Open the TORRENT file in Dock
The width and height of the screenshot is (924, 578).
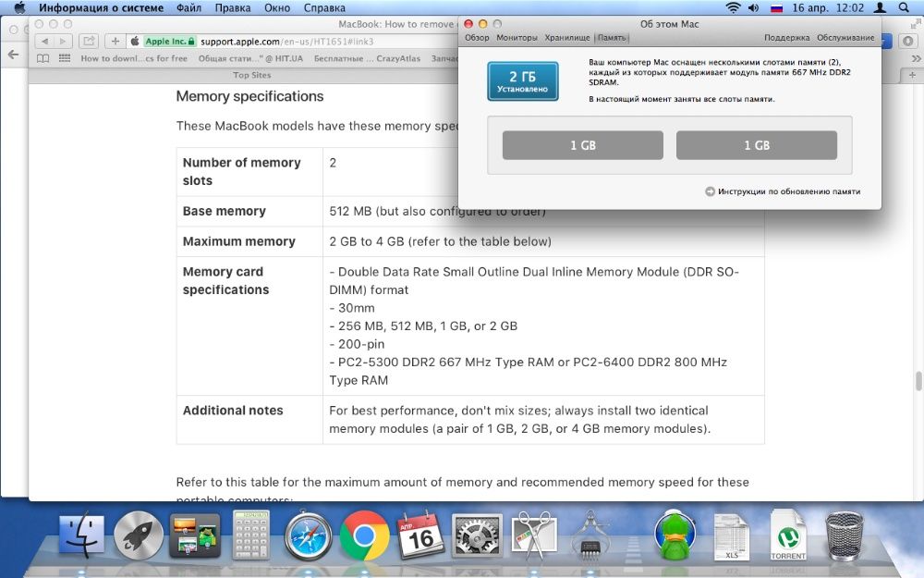pos(788,535)
